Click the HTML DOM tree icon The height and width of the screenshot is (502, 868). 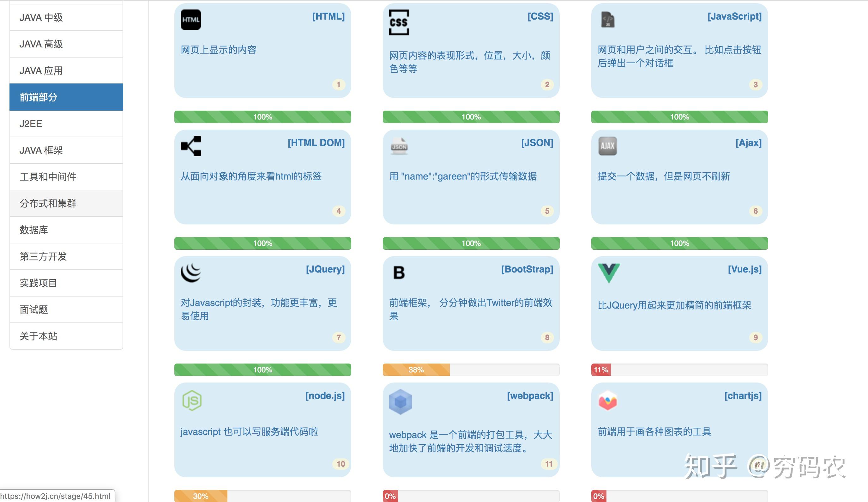pos(190,146)
